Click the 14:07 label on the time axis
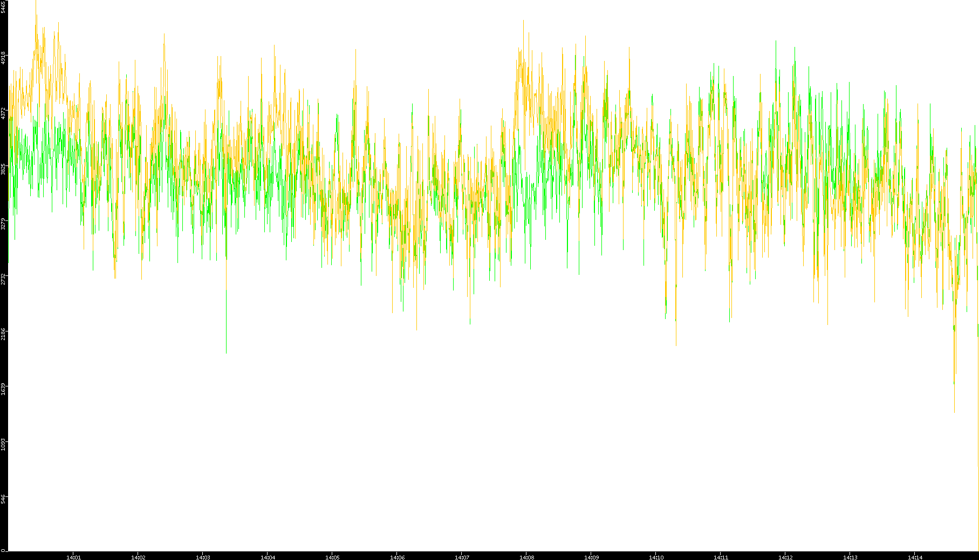 pos(462,557)
